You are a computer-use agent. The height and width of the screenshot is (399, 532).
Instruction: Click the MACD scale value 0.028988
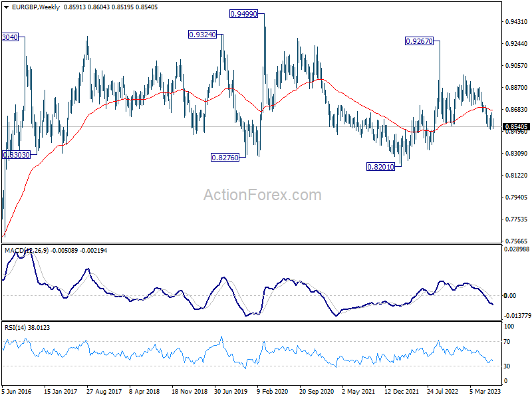[x=517, y=249]
